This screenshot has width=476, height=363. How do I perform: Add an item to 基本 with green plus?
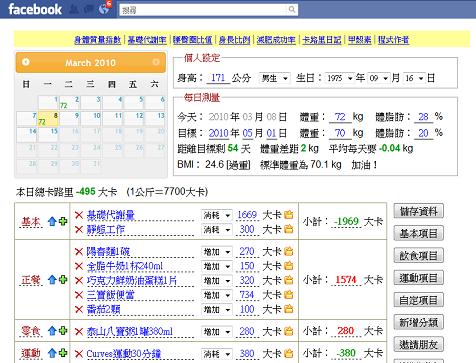[x=63, y=221]
